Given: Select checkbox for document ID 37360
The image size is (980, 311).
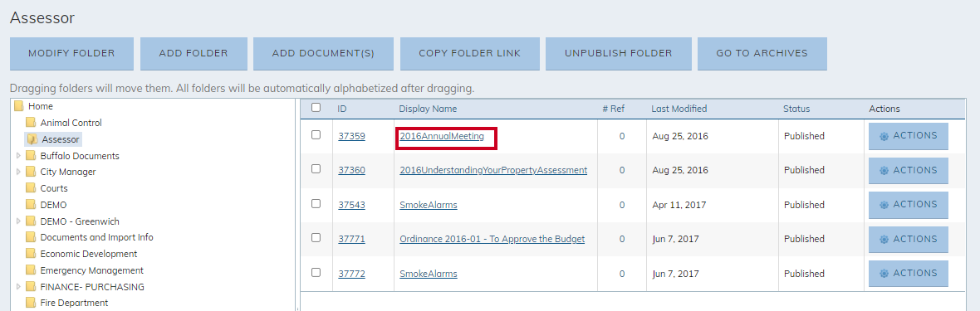Looking at the screenshot, I should click(316, 169).
